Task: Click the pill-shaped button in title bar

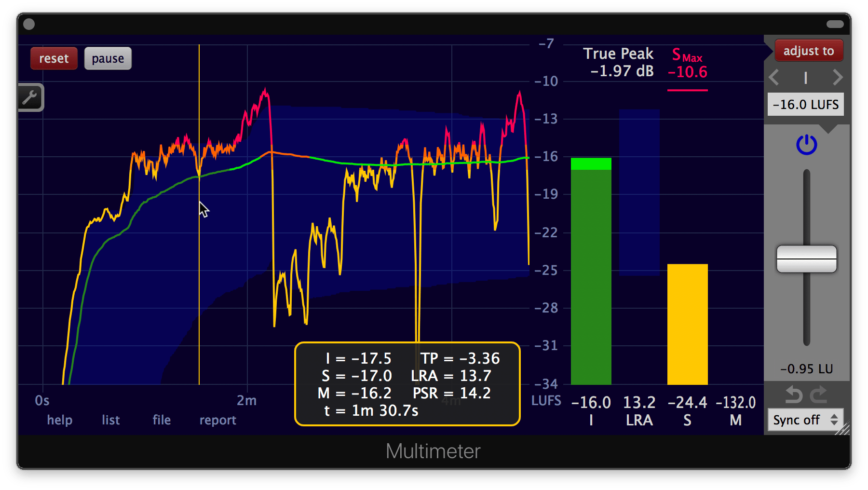Action: pyautogui.click(x=835, y=24)
